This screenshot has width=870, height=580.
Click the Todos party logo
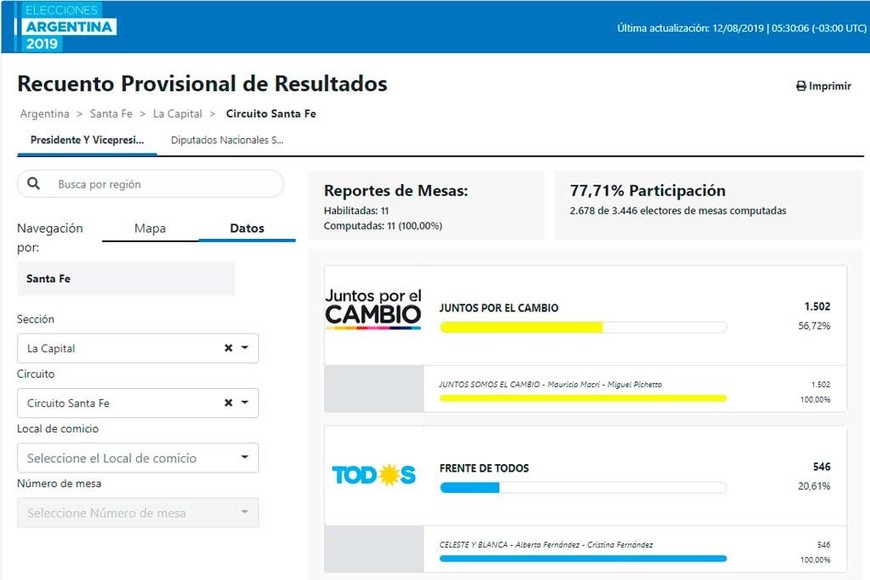point(374,475)
